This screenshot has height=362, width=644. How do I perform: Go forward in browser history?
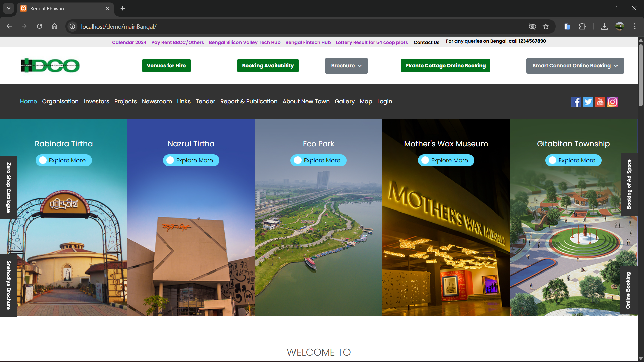24,26
